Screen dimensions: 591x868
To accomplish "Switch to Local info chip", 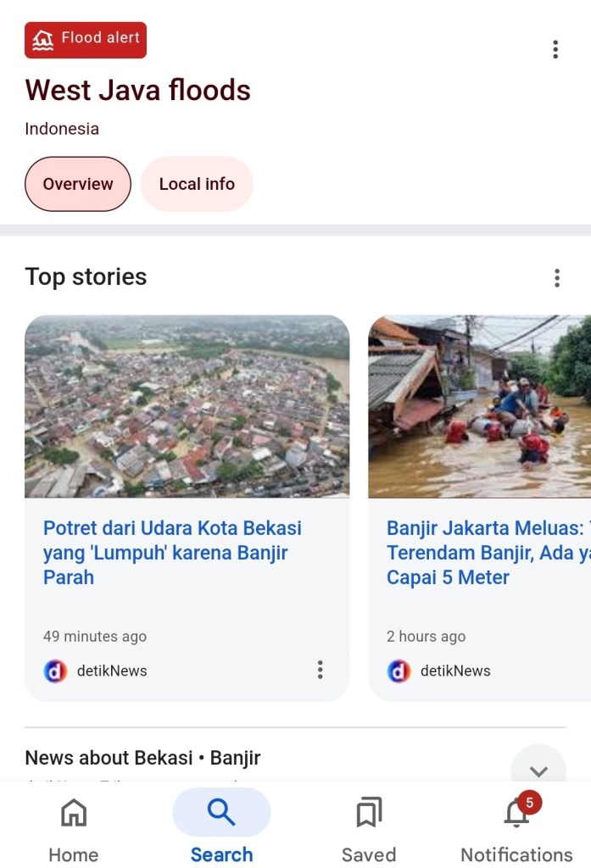I will pyautogui.click(x=197, y=184).
